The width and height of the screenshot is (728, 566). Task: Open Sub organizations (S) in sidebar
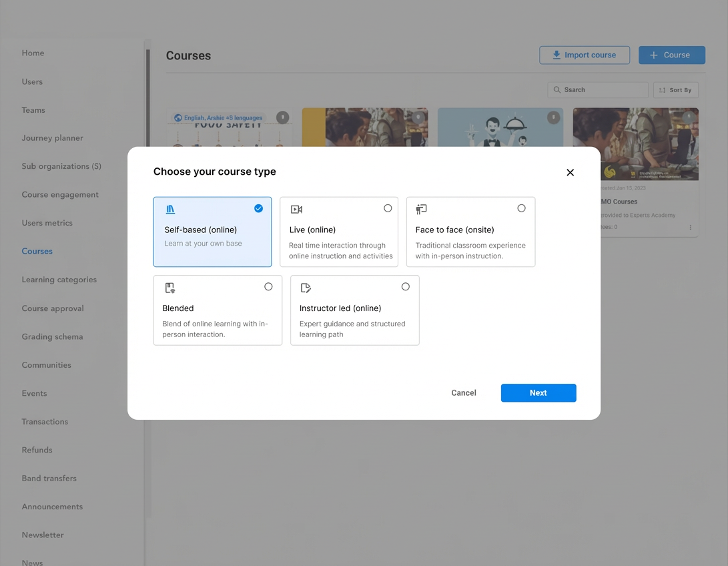point(61,166)
